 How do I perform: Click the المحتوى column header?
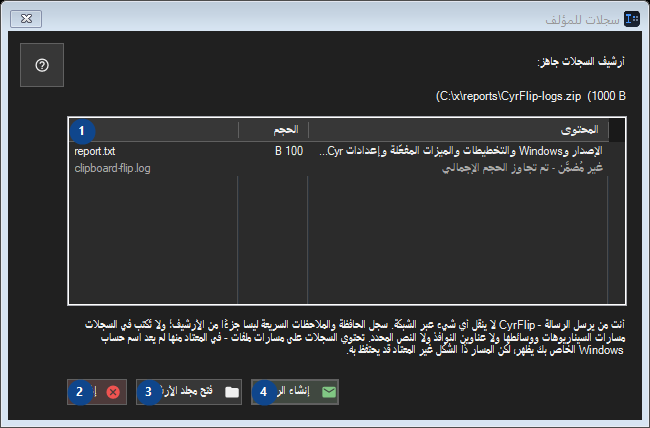click(x=458, y=130)
